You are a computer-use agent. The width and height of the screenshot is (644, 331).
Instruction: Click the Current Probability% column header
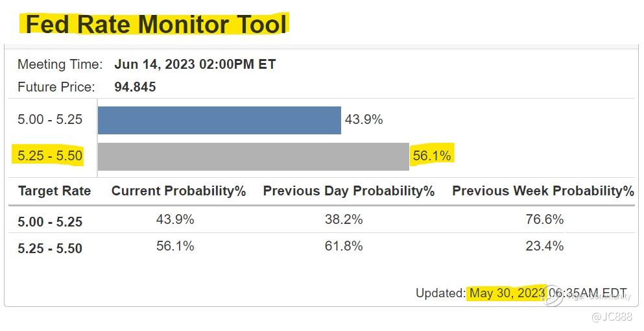coord(178,191)
